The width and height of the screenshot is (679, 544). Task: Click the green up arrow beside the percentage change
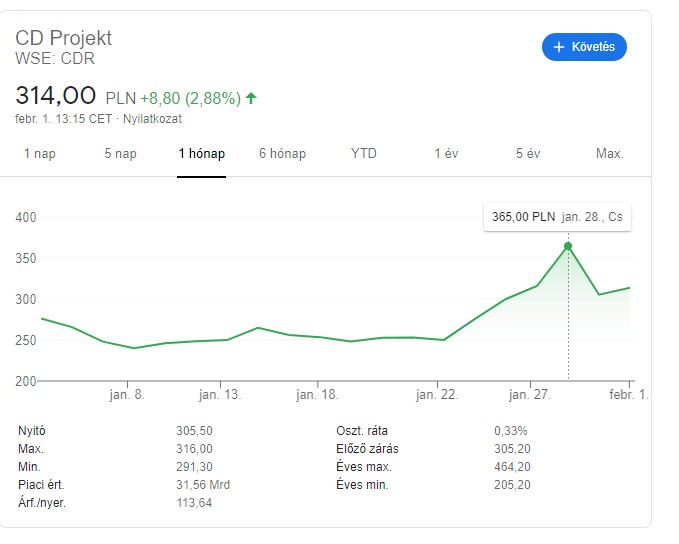coord(251,98)
